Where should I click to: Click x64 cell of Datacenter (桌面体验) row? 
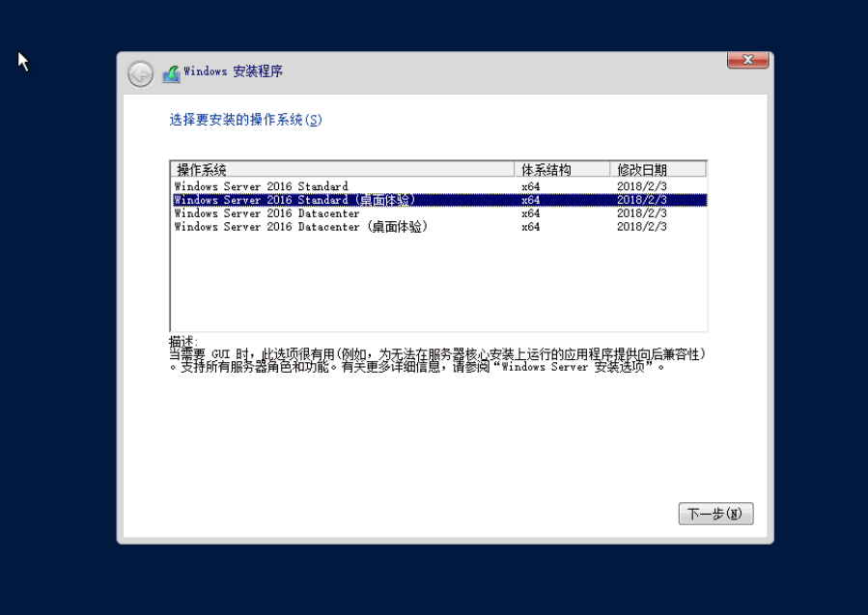tap(530, 227)
